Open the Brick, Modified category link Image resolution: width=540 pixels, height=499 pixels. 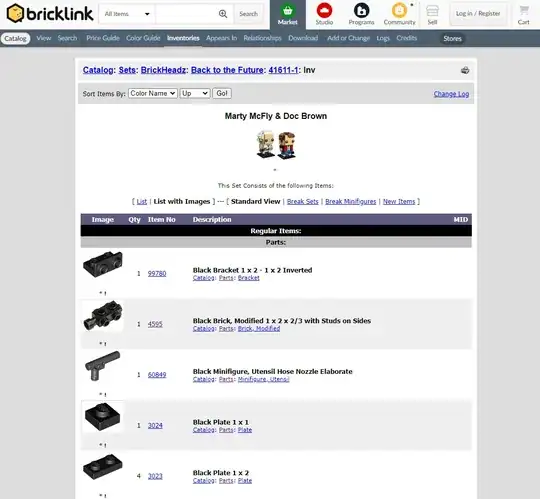tap(259, 329)
